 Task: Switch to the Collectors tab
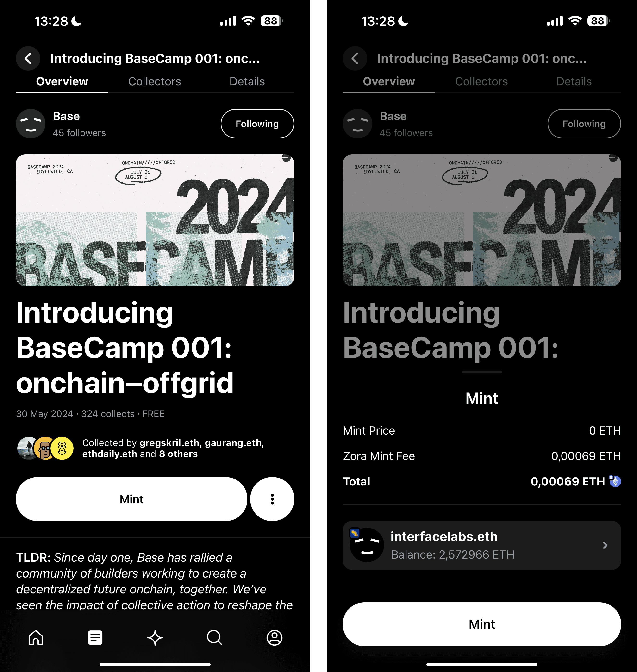[x=155, y=81]
